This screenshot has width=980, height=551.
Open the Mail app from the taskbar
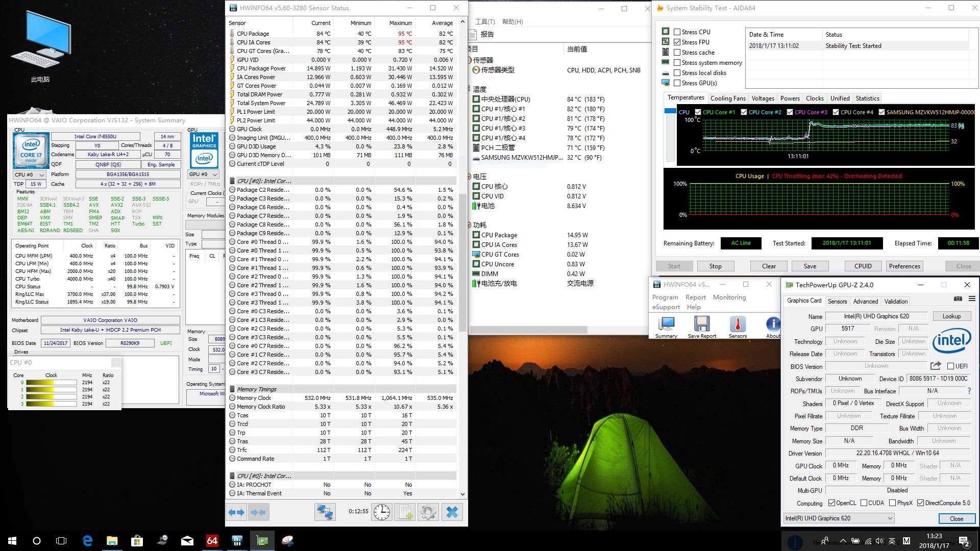pos(187,541)
